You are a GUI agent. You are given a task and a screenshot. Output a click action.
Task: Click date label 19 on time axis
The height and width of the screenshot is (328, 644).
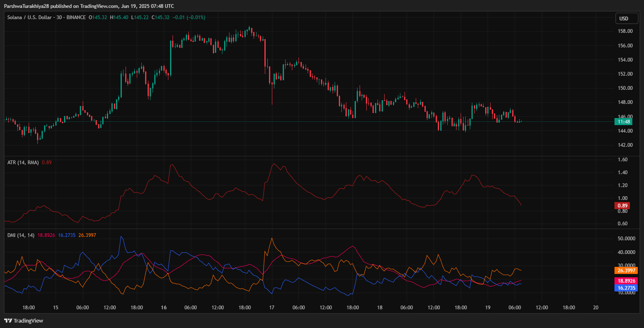488,308
